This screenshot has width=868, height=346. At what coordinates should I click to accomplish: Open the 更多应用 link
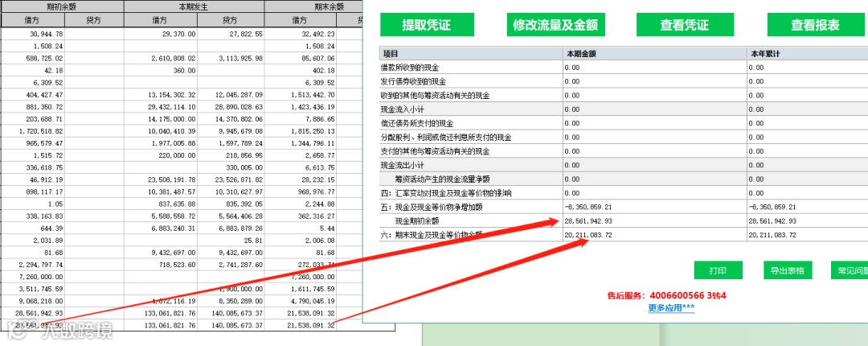(671, 307)
